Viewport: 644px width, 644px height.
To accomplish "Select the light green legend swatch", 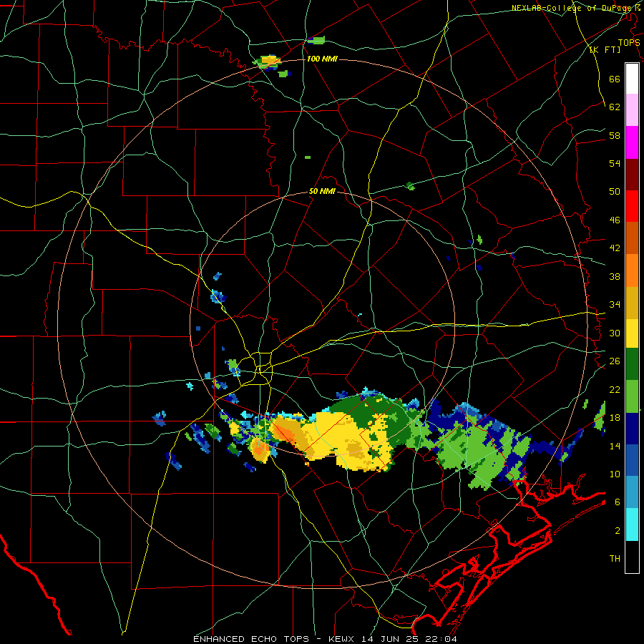I will 632,396.
